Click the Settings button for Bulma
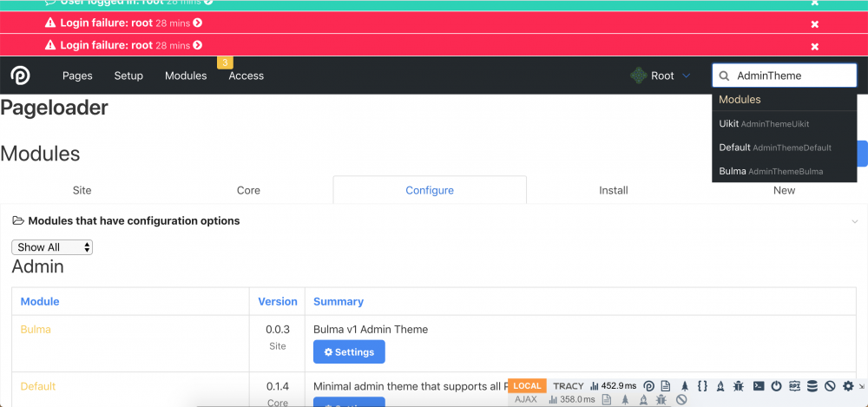 tap(349, 352)
